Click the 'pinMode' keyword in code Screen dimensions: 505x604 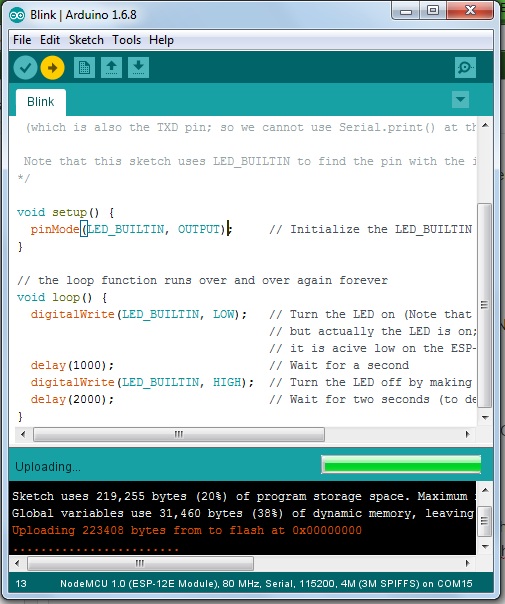55,230
